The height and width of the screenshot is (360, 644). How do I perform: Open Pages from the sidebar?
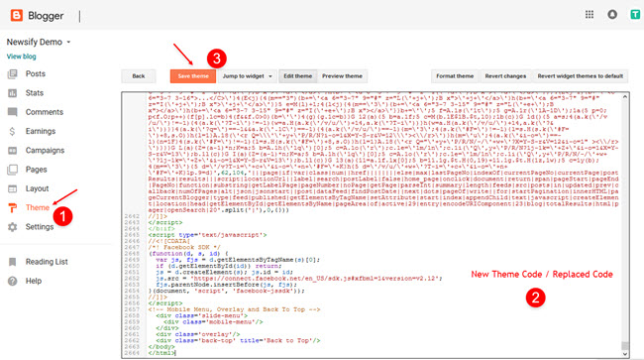coord(36,170)
